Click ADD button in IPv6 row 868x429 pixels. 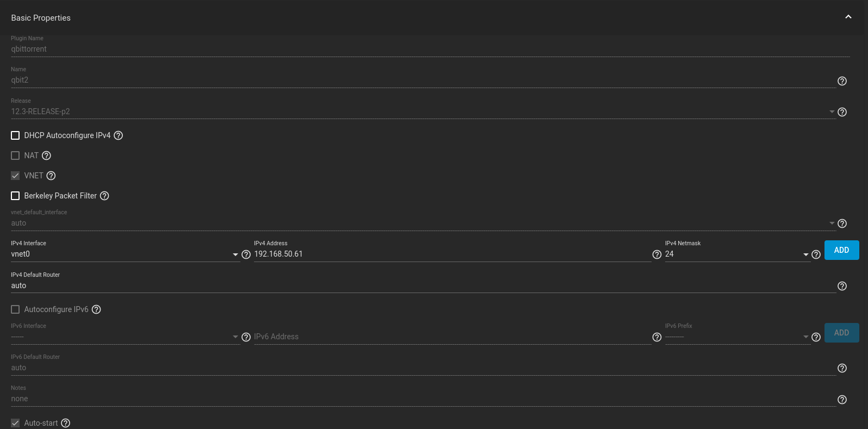[841, 333]
